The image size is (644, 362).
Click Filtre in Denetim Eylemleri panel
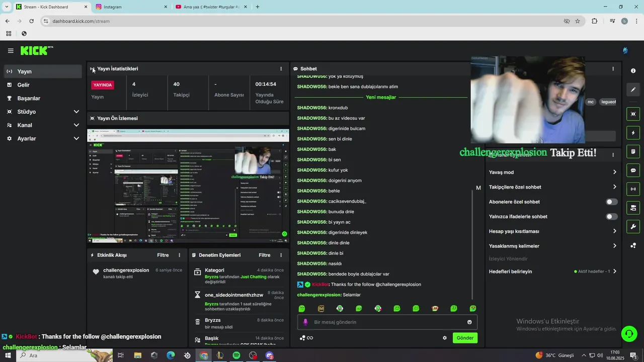265,255
